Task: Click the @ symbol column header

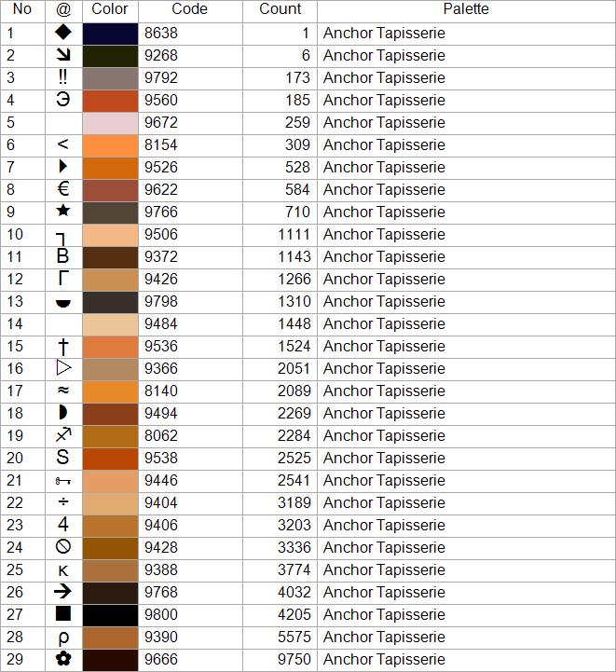Action: pyautogui.click(x=63, y=9)
